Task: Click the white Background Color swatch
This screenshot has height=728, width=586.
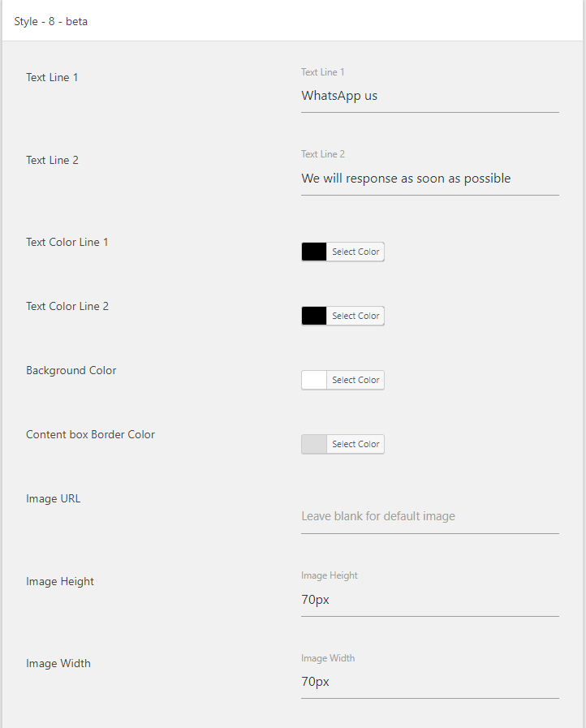Action: (x=314, y=380)
